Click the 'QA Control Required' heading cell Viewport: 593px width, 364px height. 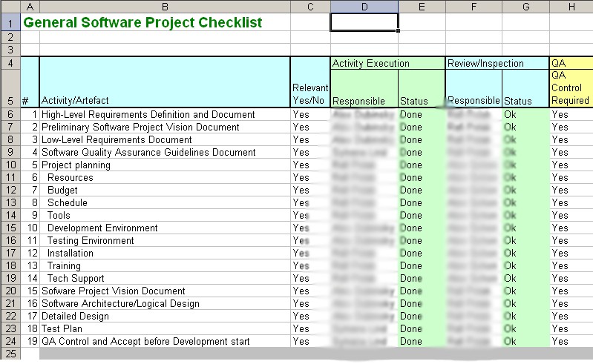(571, 88)
